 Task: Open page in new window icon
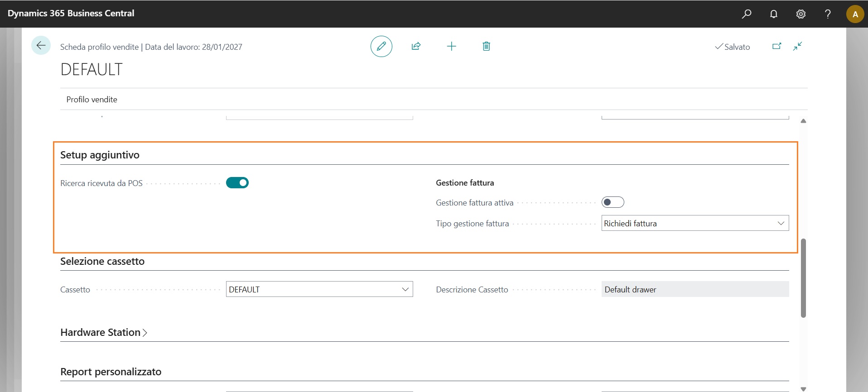pyautogui.click(x=776, y=46)
